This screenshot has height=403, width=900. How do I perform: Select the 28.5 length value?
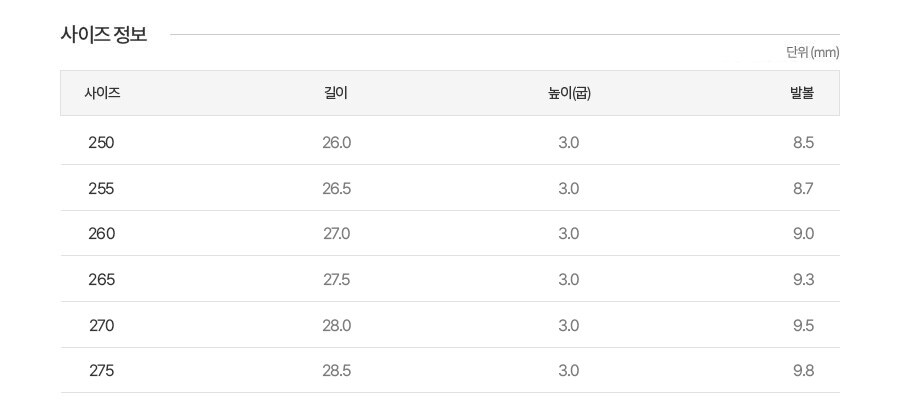[x=336, y=370]
